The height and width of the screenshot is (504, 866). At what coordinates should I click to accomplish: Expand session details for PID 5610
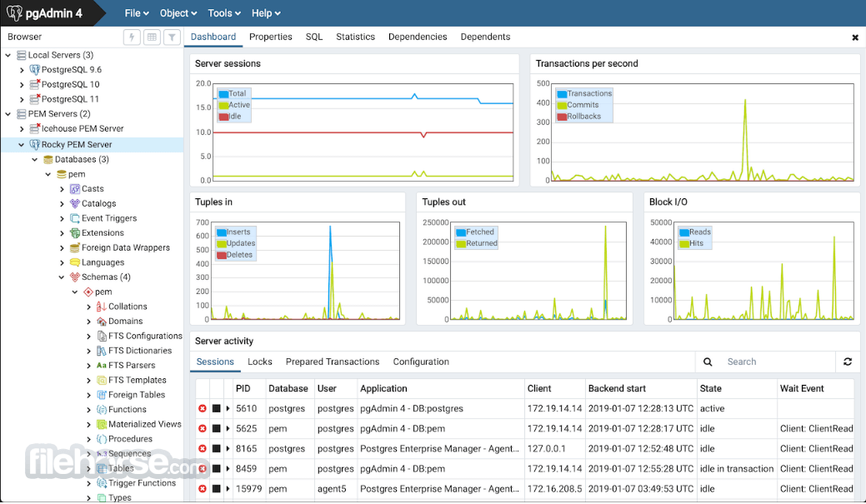(228, 408)
